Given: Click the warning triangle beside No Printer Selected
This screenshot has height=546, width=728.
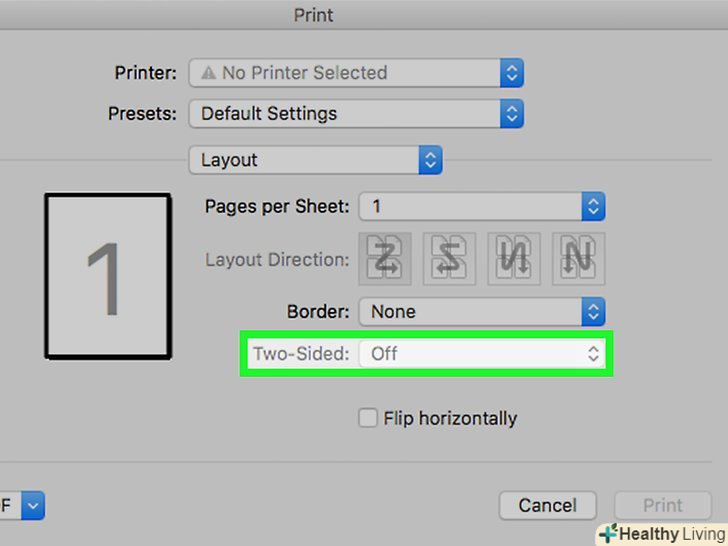Looking at the screenshot, I should pos(208,73).
